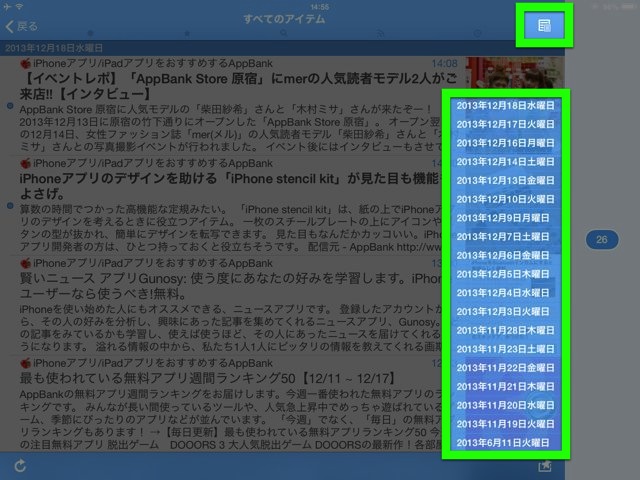Image resolution: width=640 pixels, height=480 pixels.
Task: Tap the starred share icon in bottom bar
Action: point(545,466)
